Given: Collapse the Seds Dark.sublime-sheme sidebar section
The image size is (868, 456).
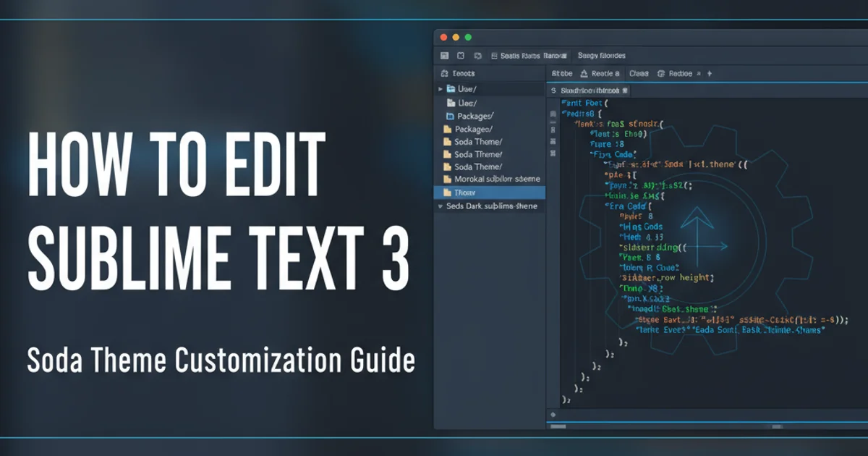Looking at the screenshot, I should pos(439,206).
